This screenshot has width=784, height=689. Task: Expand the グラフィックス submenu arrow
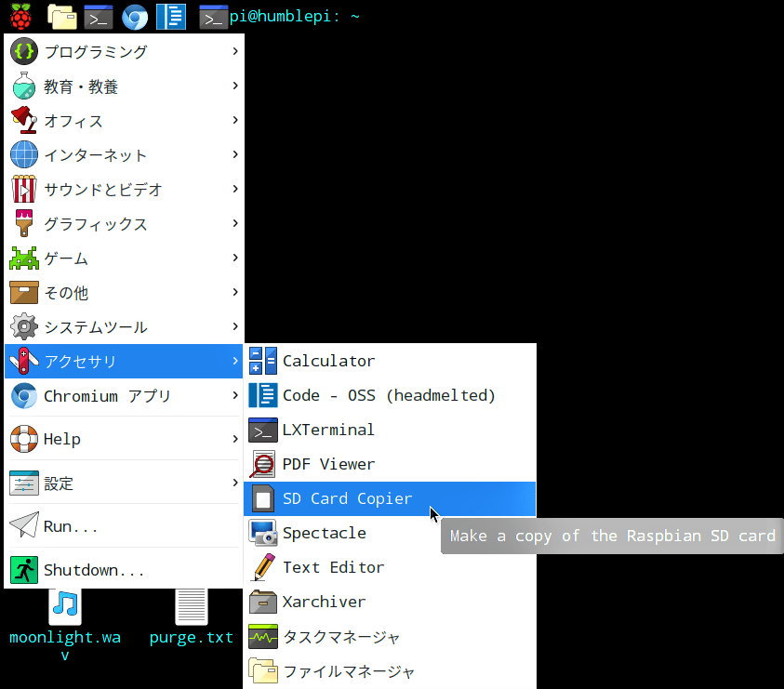235,223
